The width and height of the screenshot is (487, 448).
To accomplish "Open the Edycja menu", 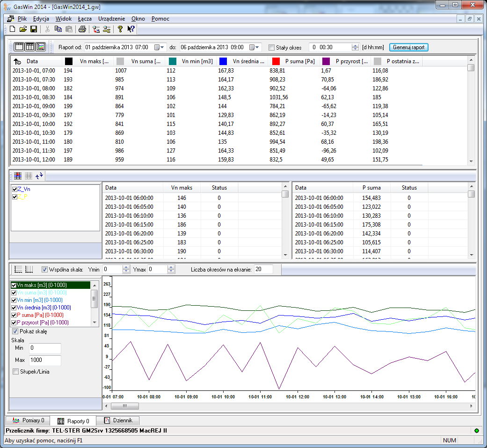I will pos(41,19).
